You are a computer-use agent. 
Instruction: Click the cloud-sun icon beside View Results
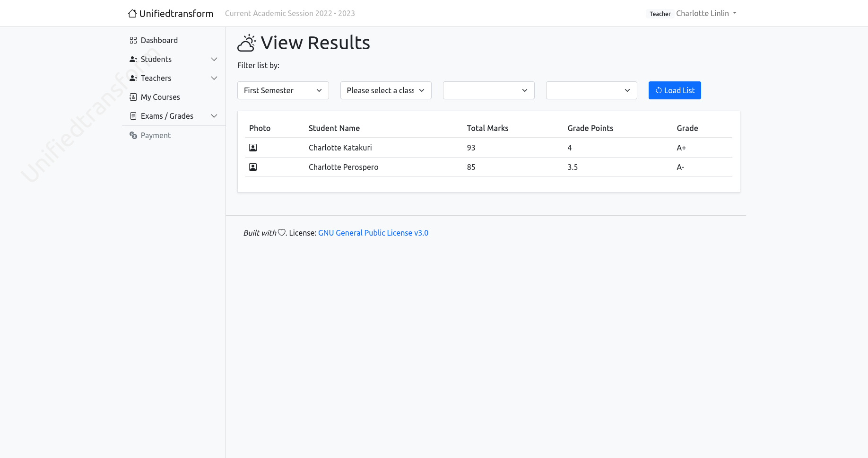(247, 43)
